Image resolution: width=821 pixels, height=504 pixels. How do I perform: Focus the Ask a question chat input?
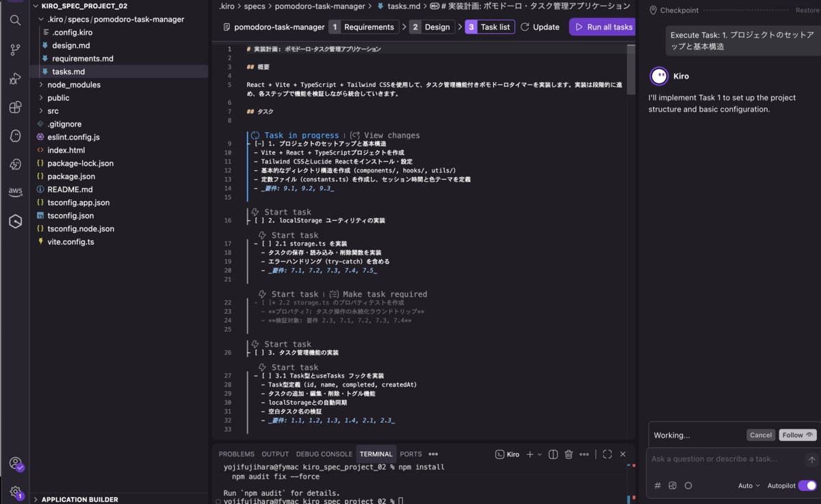click(726, 460)
